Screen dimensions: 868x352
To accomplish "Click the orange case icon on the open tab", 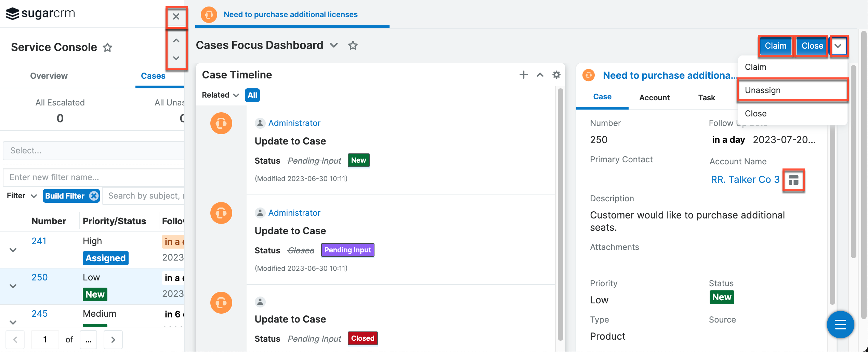I will pyautogui.click(x=209, y=14).
